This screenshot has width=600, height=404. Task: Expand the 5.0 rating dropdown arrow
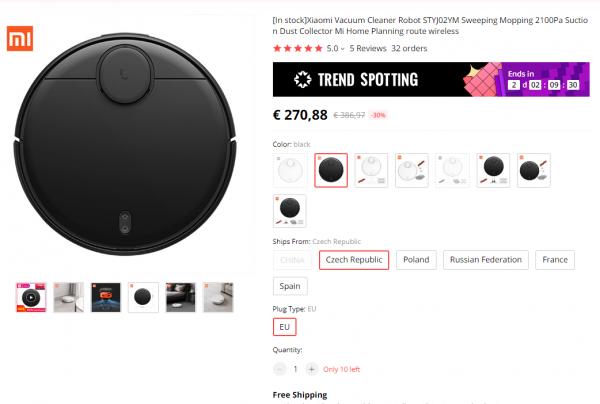[x=342, y=49]
